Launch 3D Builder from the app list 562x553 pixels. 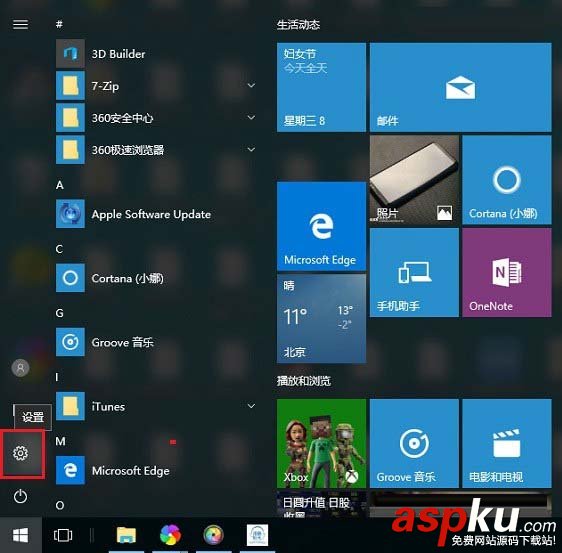pos(156,54)
